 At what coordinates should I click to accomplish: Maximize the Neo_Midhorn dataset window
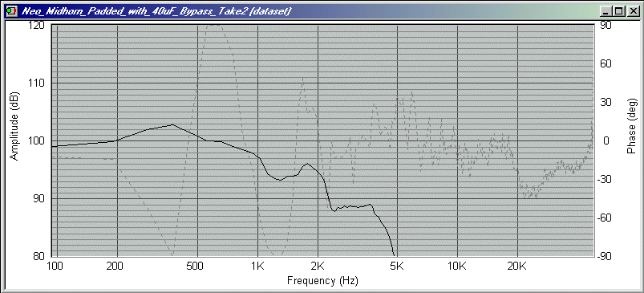point(619,11)
